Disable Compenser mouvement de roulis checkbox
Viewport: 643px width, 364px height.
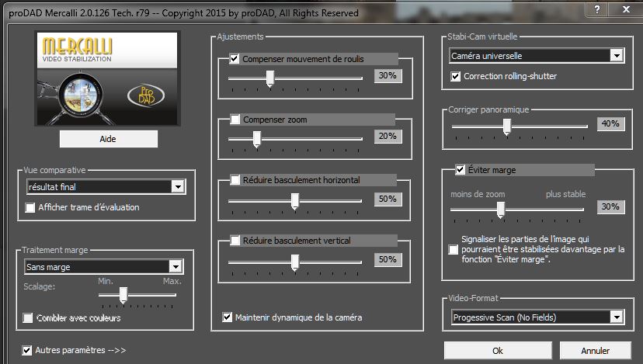click(x=235, y=59)
